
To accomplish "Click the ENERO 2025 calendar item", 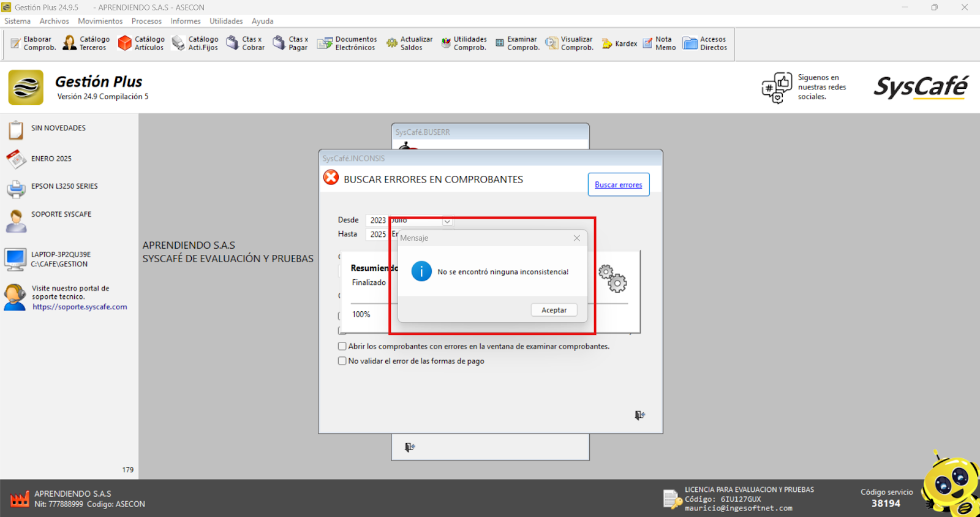I will pyautogui.click(x=51, y=159).
